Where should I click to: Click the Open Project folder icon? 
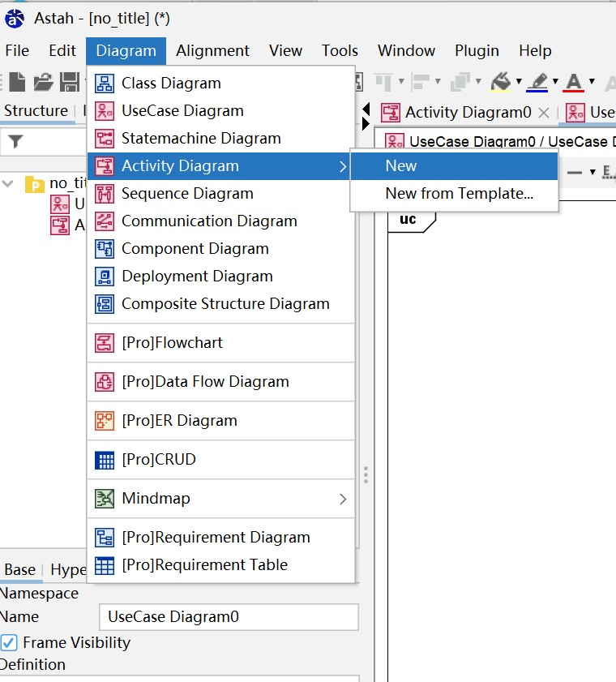(43, 82)
